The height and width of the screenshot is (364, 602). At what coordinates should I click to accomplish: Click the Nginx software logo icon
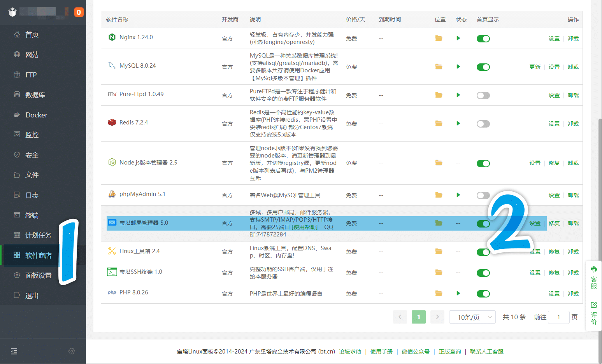coord(112,37)
